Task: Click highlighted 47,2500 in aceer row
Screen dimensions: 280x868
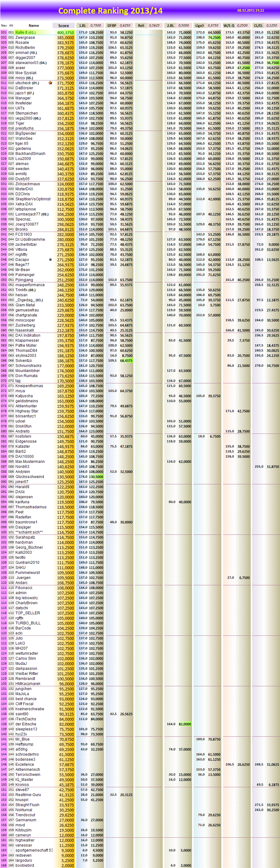Action: (x=243, y=68)
